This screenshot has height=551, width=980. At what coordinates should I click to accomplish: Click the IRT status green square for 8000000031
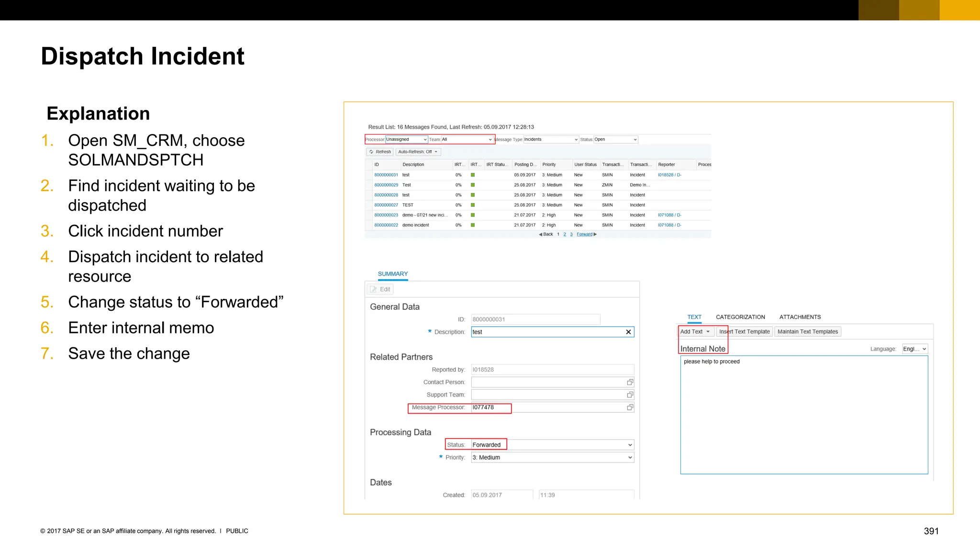coord(473,175)
